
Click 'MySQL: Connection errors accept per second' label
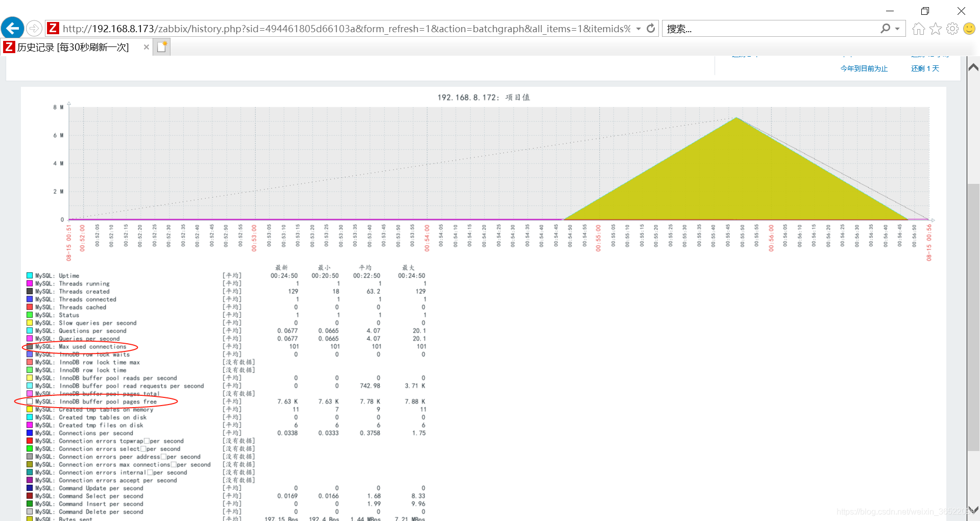click(x=106, y=481)
